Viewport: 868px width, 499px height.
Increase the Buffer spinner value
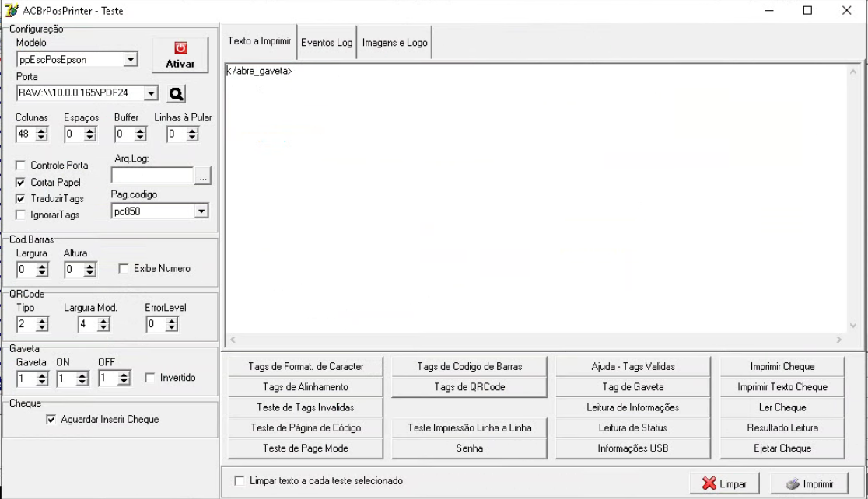click(x=140, y=131)
